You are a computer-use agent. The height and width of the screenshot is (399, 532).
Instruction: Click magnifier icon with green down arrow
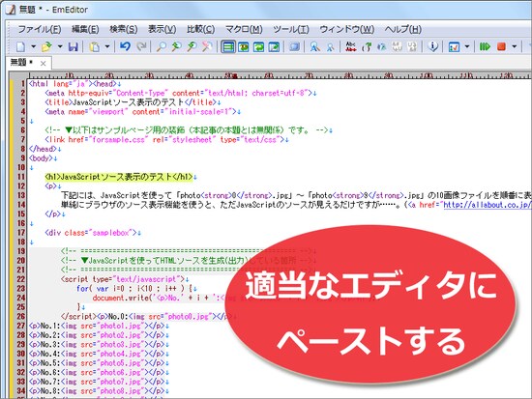click(x=192, y=46)
